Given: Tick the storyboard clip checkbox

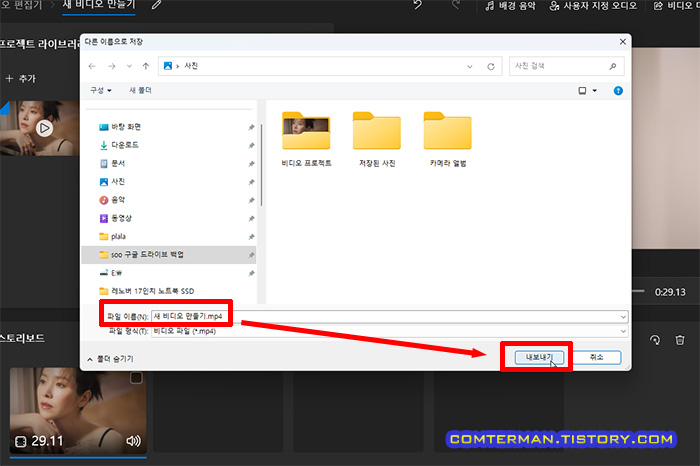Looking at the screenshot, I should (136, 378).
